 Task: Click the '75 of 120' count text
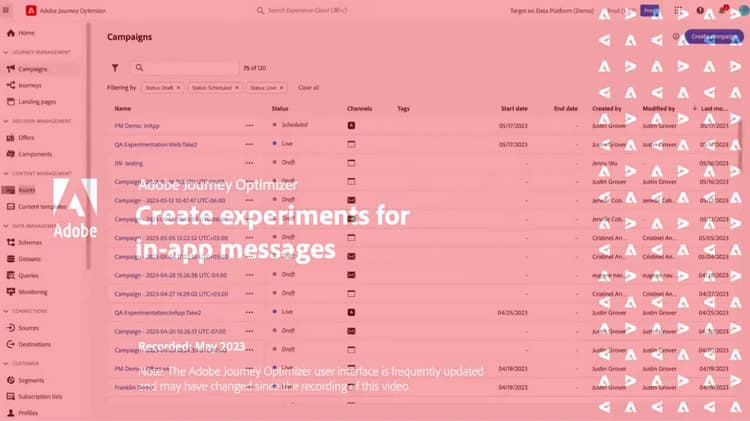(254, 68)
